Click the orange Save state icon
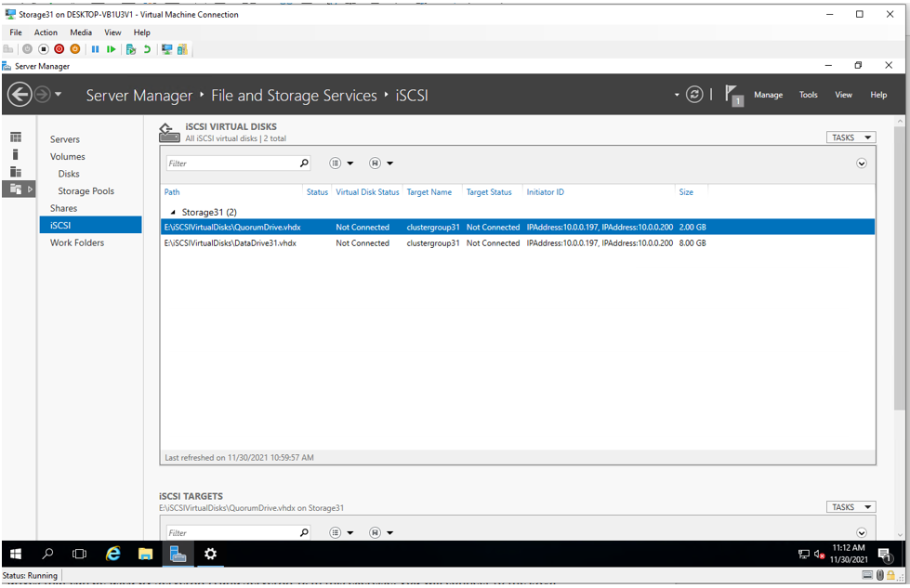 pos(75,49)
